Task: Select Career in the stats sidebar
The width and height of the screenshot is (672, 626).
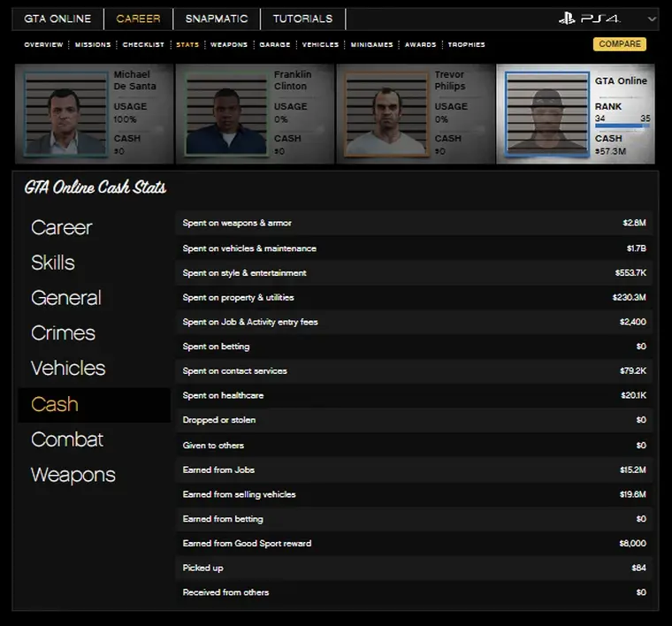Action: [x=62, y=227]
